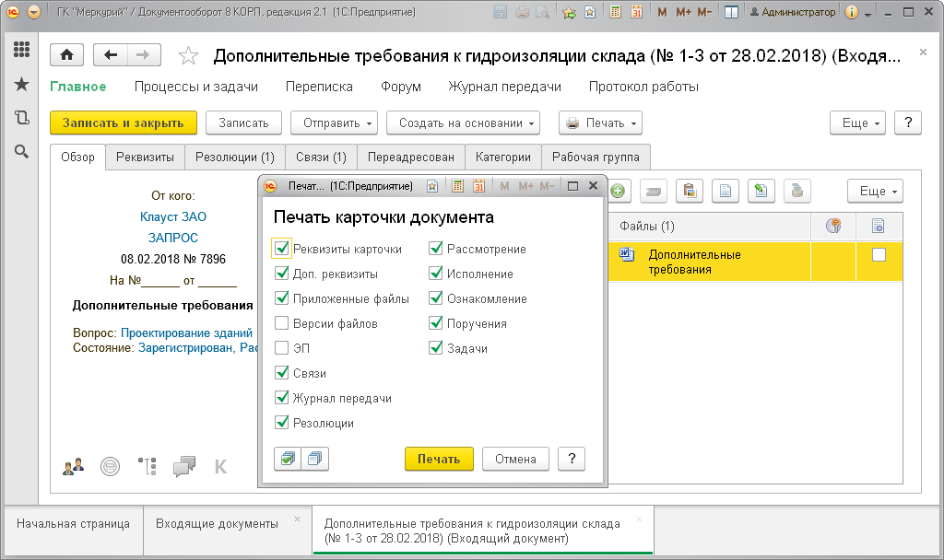Screen dimensions: 944x560
Task: Open the Создать на основании dropdown
Action: (463, 122)
